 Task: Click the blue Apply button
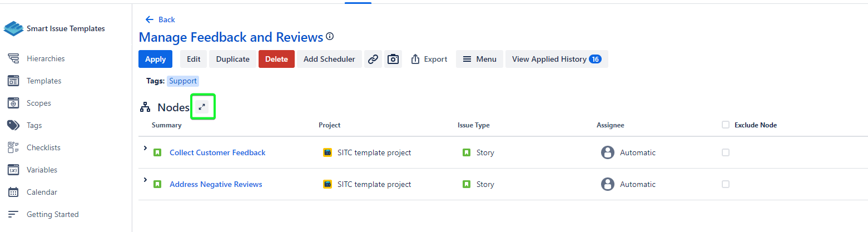point(155,59)
